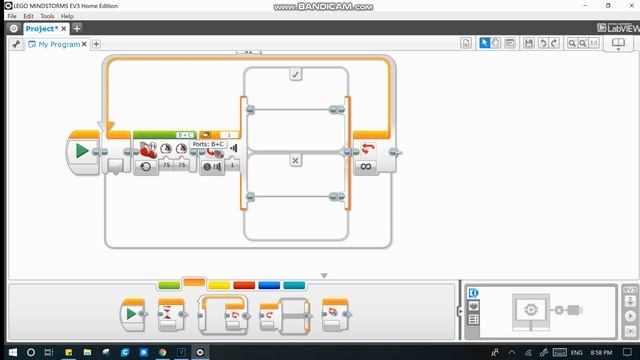Show Port View tab

(473, 306)
